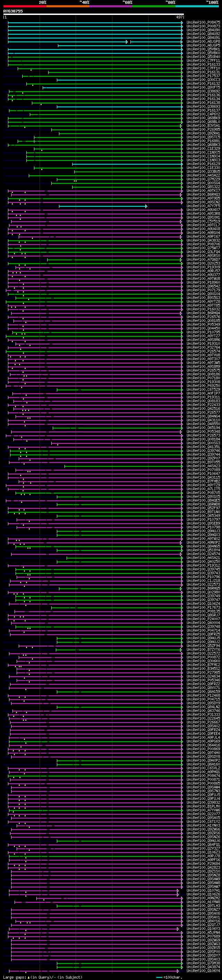Click the Large gaps legend text
Viewport: 222px width, 980px height.
point(43,977)
